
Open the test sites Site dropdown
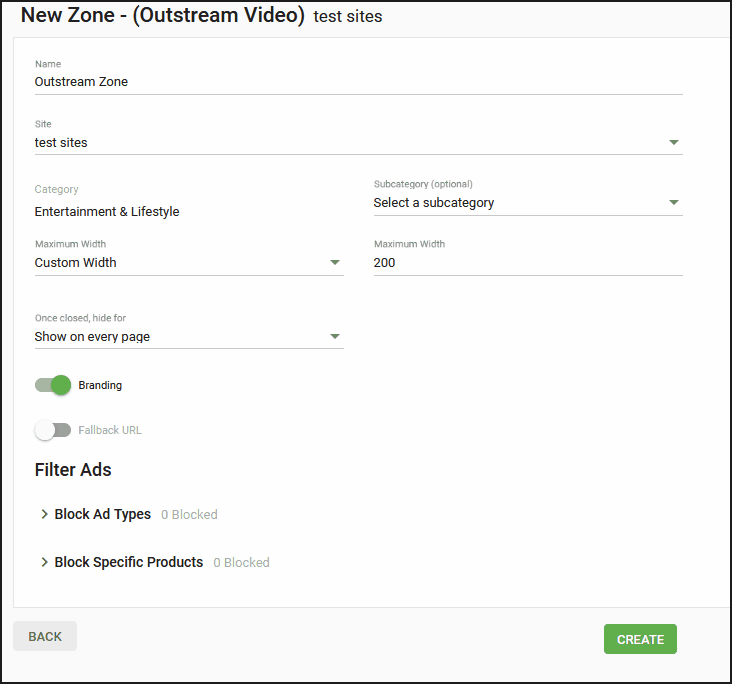(359, 142)
